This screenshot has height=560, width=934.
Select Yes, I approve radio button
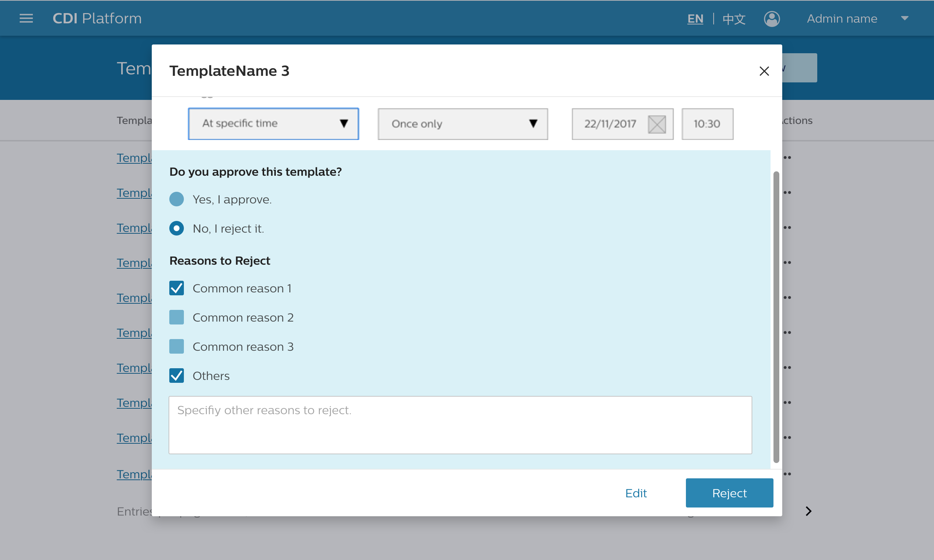point(176,199)
